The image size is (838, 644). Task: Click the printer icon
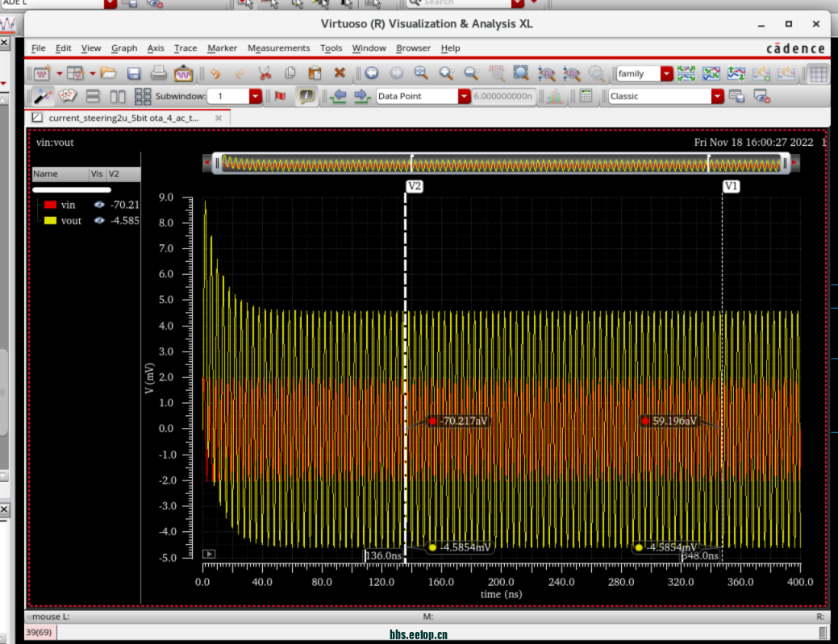158,73
